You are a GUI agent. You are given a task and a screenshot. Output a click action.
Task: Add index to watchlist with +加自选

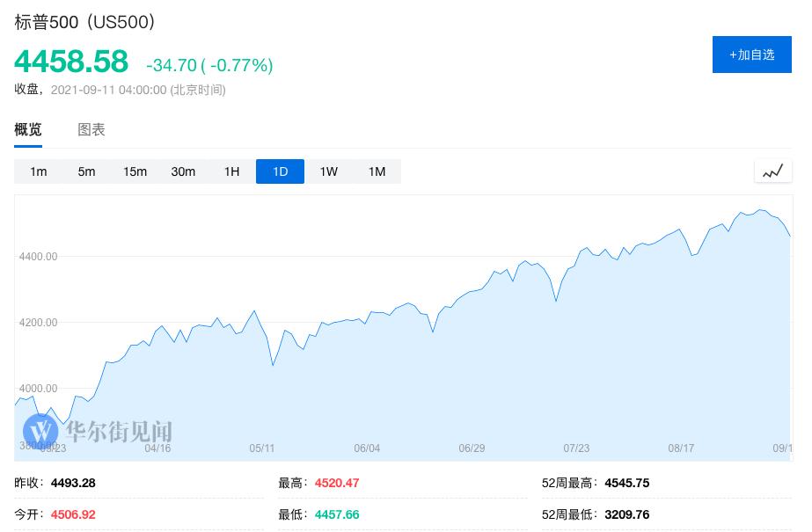click(751, 55)
